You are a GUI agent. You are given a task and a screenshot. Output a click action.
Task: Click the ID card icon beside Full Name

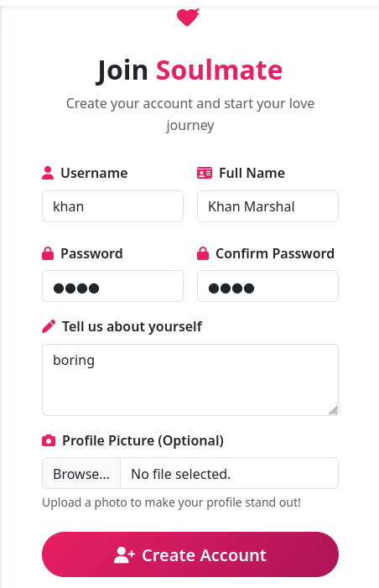point(205,173)
